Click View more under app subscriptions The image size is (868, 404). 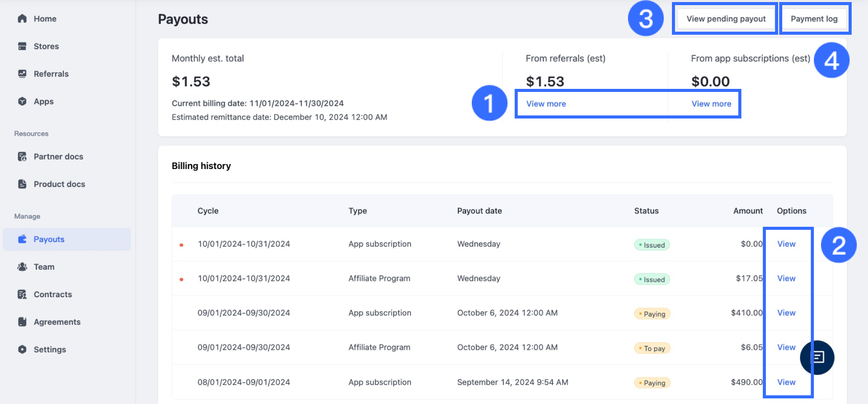tap(711, 104)
